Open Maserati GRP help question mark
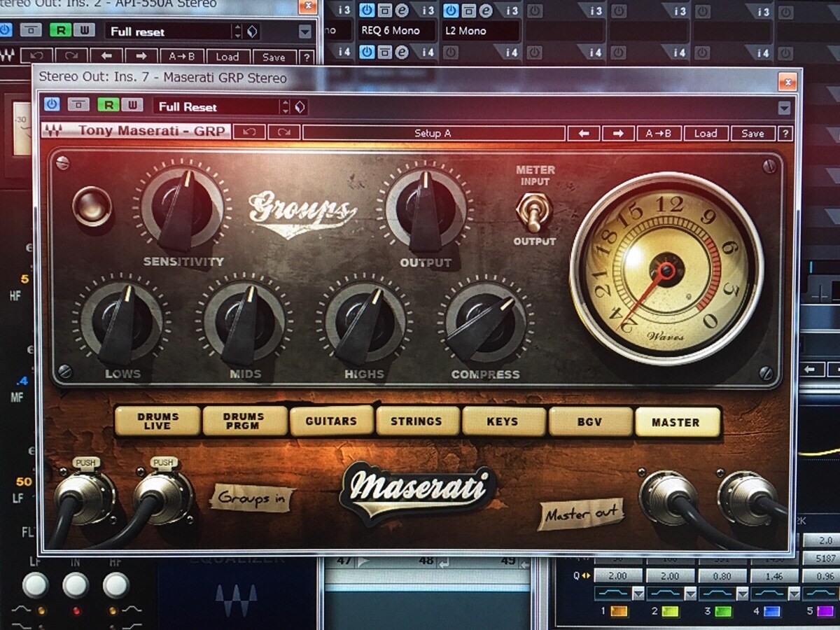This screenshot has width=840, height=630. tap(785, 134)
